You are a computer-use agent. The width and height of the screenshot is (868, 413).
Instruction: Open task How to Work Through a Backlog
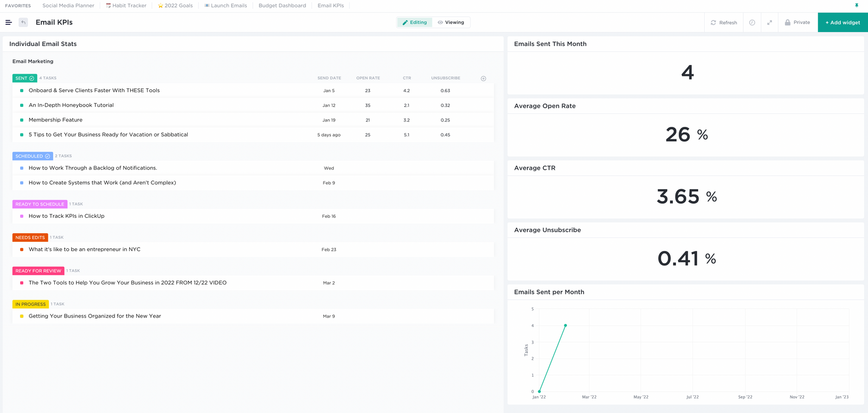(x=93, y=168)
